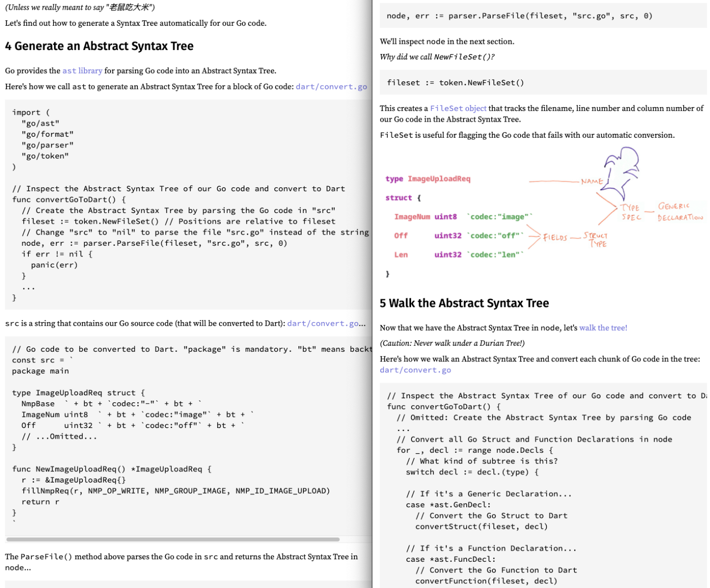Click the horizontal scrollbar under the src code block
Screen dimensions: 710x588
click(x=173, y=540)
